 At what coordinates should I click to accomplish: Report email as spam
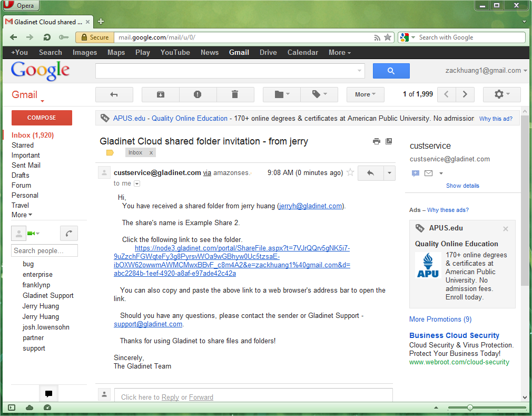point(198,94)
